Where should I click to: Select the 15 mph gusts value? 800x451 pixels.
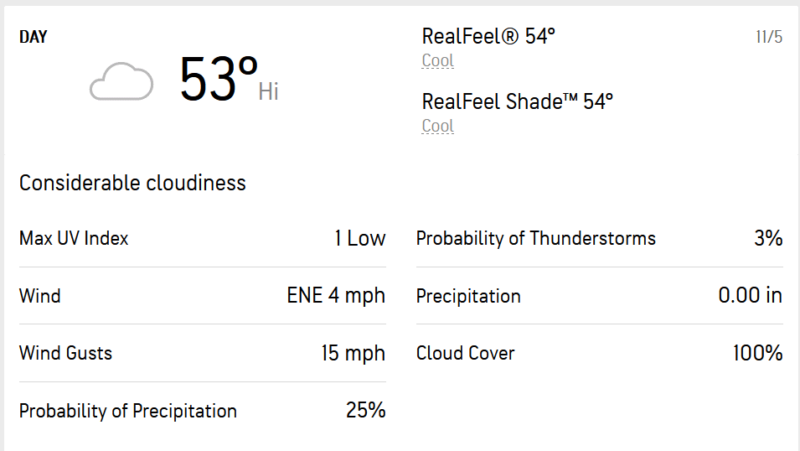coord(353,353)
